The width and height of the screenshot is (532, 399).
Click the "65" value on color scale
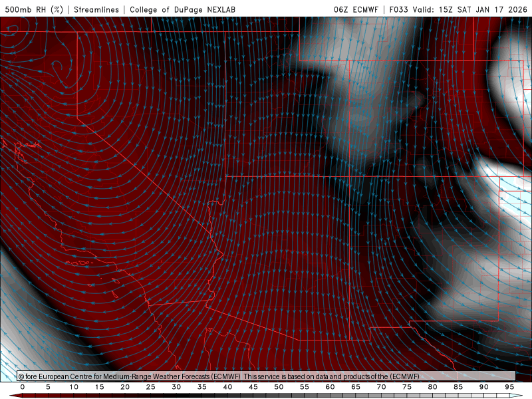pos(356,387)
